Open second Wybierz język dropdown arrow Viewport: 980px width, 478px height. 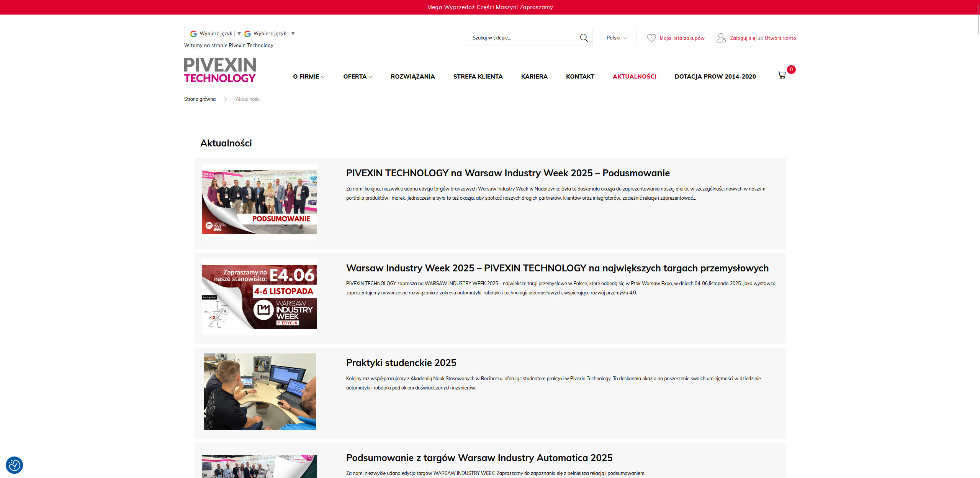293,34
